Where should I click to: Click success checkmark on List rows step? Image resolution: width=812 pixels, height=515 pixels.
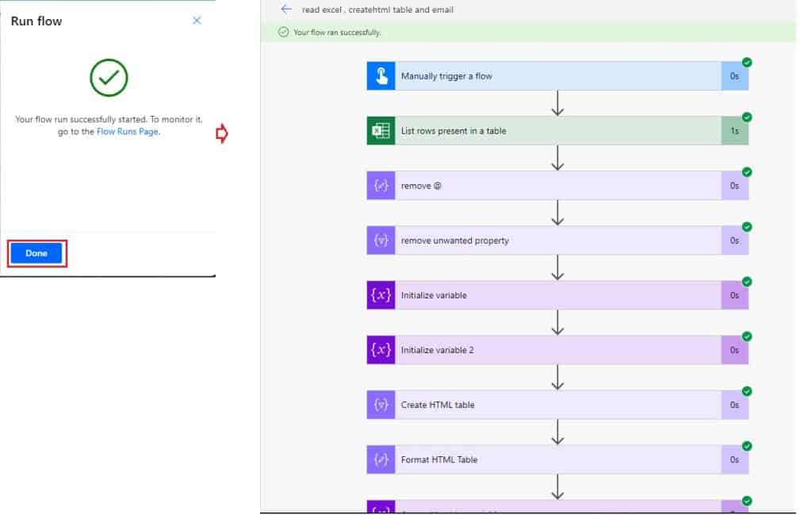(x=747, y=117)
